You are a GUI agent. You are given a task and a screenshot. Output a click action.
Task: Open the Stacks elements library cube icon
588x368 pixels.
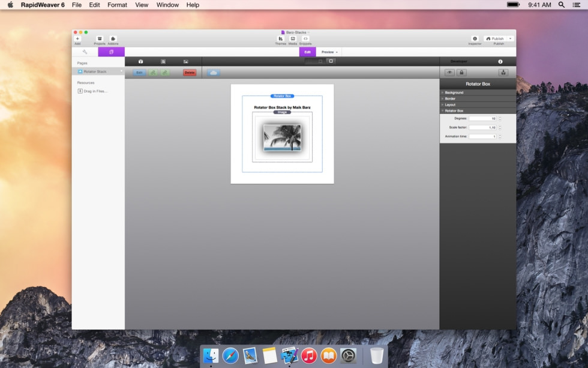(140, 61)
